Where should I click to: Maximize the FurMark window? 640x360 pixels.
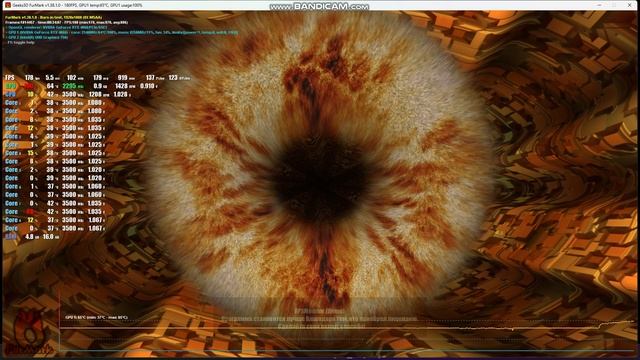pos(614,5)
